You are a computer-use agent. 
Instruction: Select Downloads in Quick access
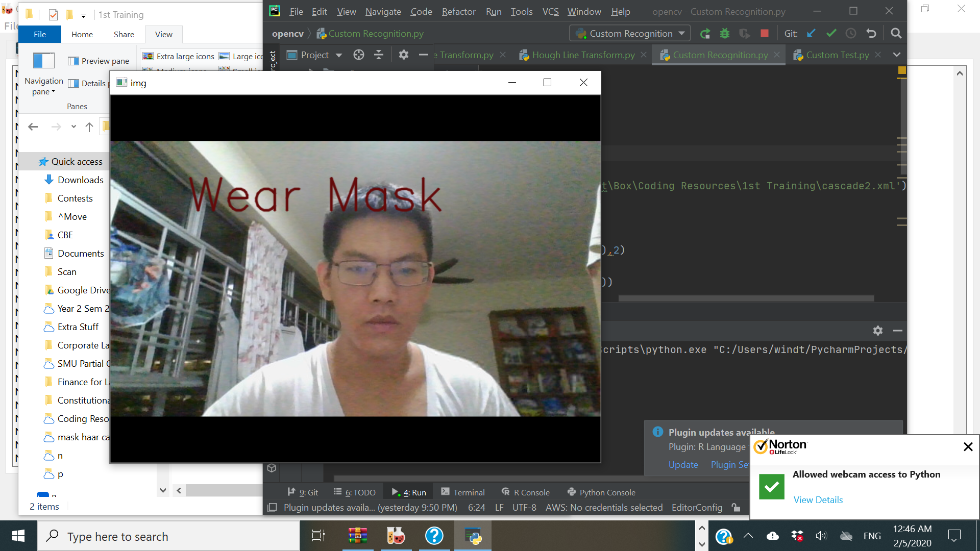pyautogui.click(x=80, y=180)
